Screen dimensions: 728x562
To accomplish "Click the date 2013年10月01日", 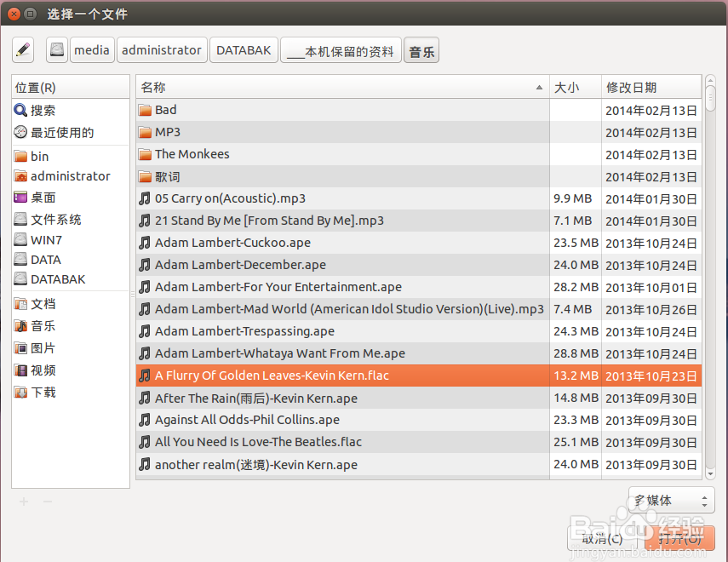I will click(x=651, y=288).
